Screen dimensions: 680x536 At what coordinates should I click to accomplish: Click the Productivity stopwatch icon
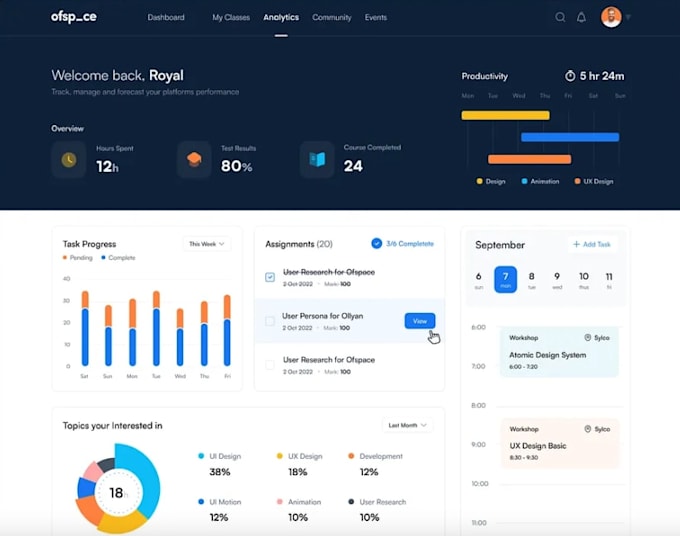point(570,76)
